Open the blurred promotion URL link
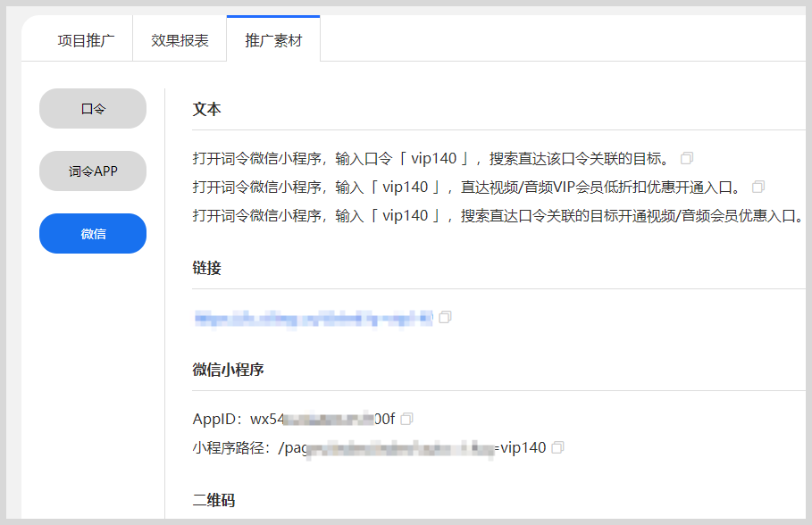 point(313,316)
